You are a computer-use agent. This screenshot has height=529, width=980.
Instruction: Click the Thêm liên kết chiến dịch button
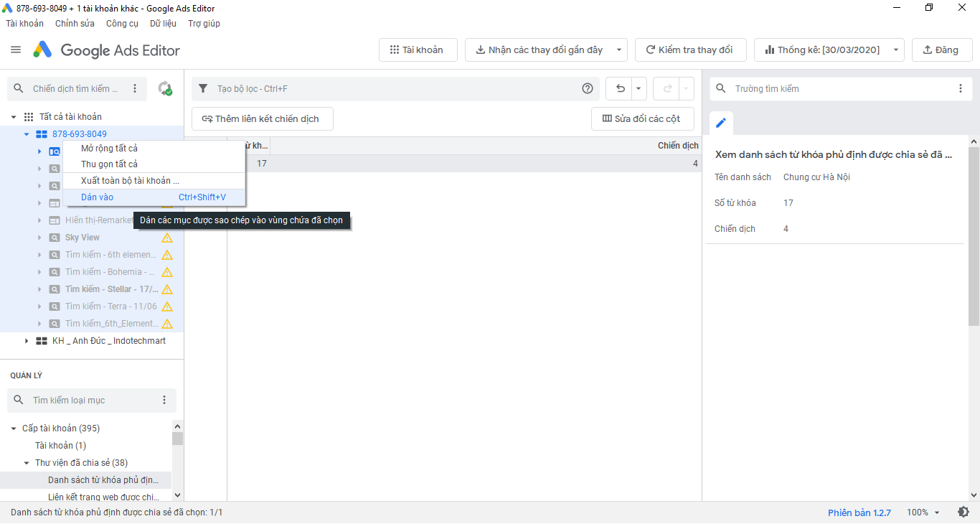[x=262, y=118]
